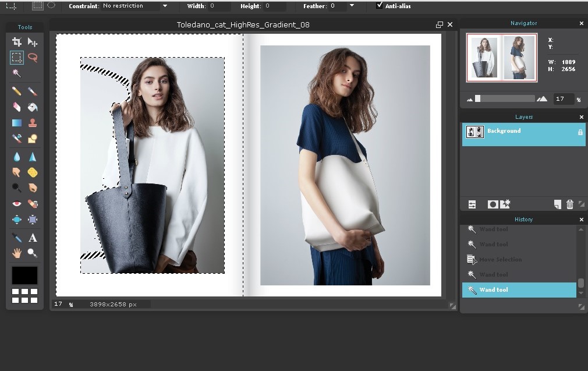Select the Type tool

point(33,237)
